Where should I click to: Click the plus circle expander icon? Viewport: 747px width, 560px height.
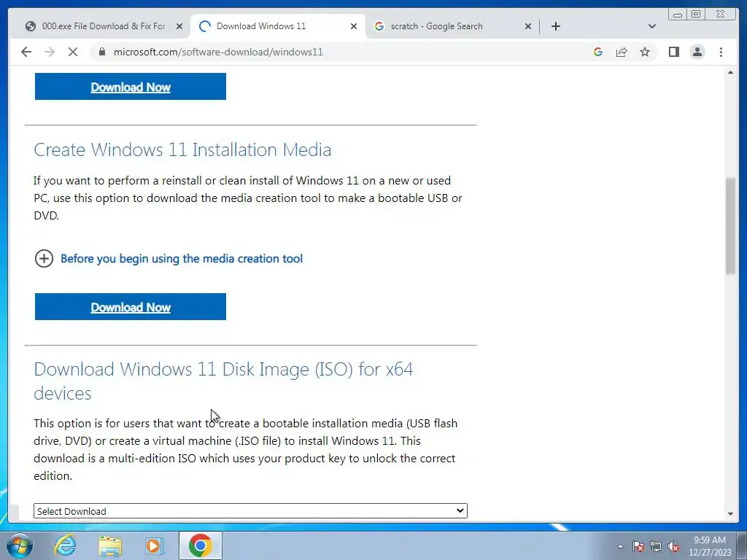click(x=44, y=259)
